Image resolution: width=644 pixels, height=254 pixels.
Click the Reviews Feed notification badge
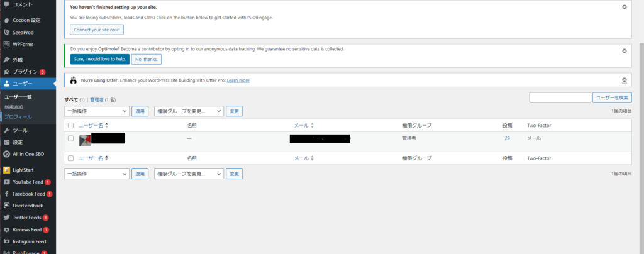tap(46, 229)
